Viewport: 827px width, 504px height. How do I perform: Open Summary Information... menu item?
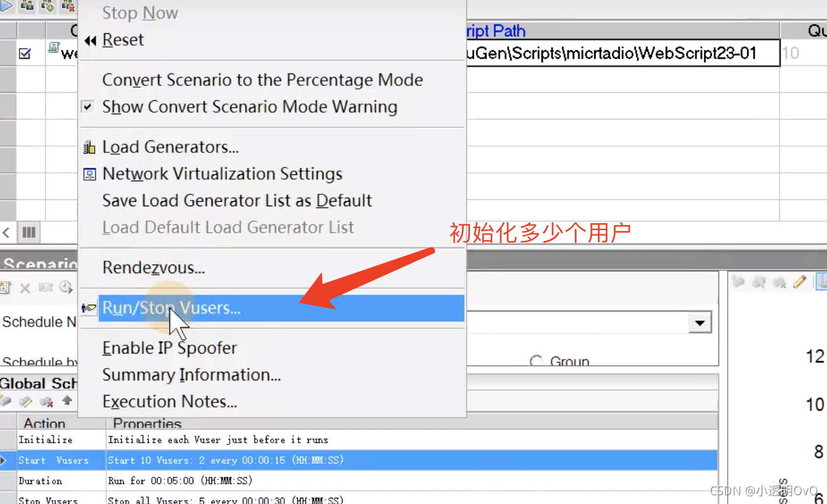tap(191, 375)
